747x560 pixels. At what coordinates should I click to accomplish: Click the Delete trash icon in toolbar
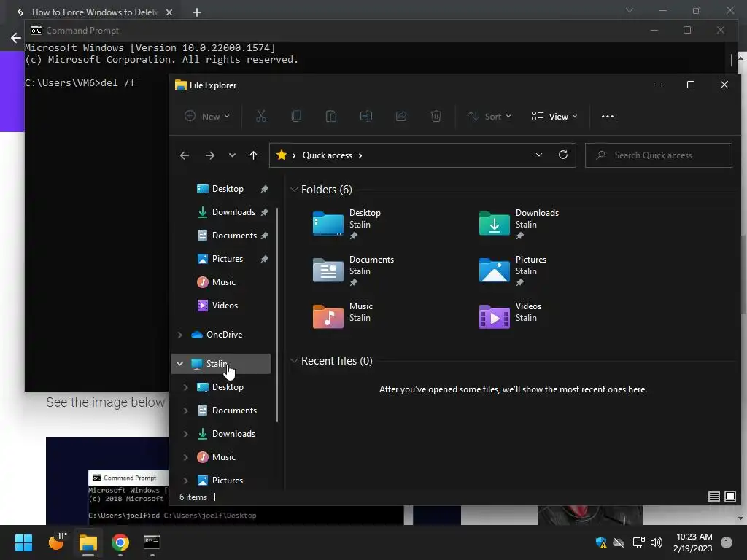click(436, 116)
